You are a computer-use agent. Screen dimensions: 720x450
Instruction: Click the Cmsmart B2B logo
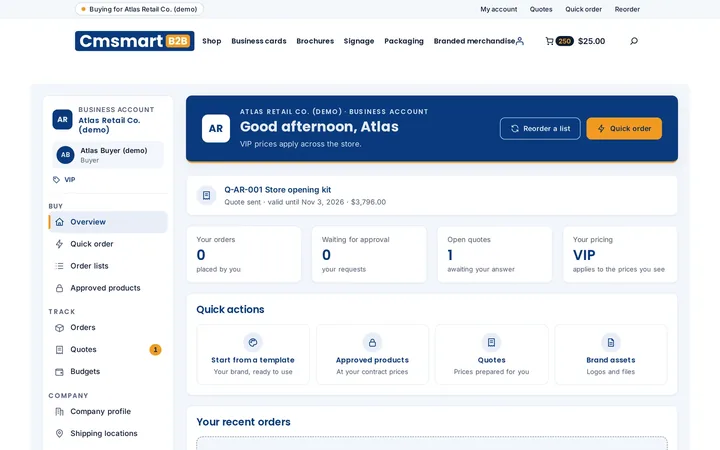pyautogui.click(x=135, y=41)
